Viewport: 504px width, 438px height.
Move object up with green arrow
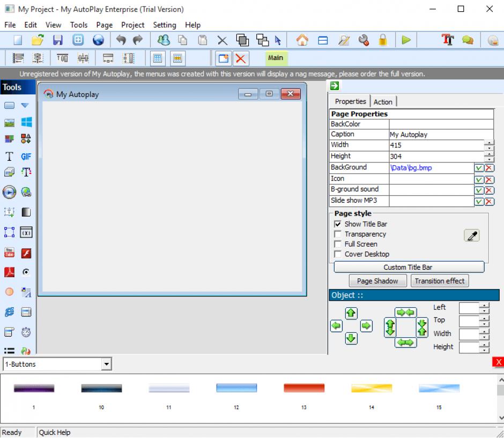351,313
